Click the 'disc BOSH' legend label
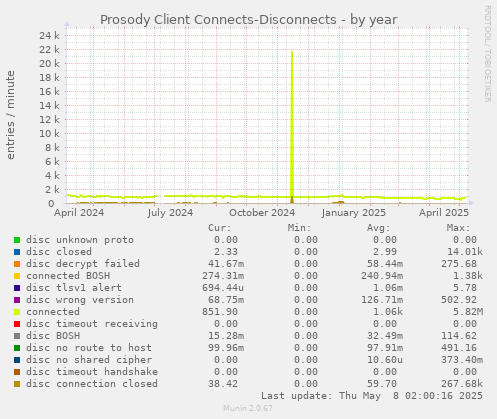Viewport: 497px width, 419px height. pyautogui.click(x=53, y=336)
